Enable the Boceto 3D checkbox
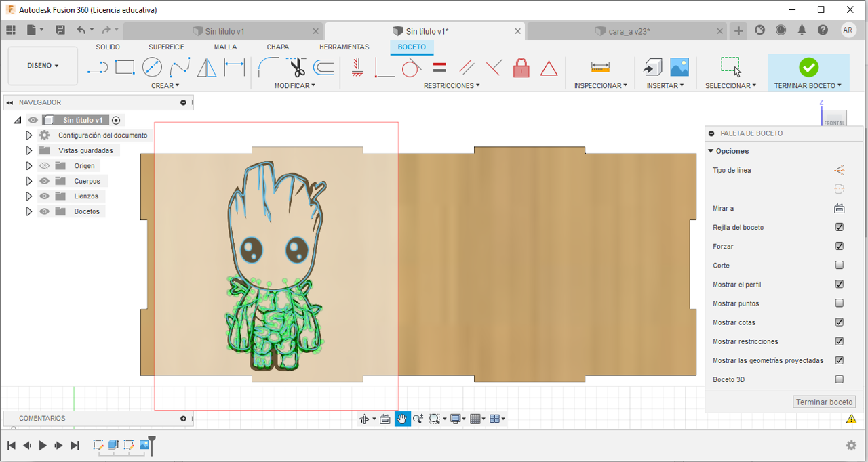868x462 pixels. [x=840, y=379]
